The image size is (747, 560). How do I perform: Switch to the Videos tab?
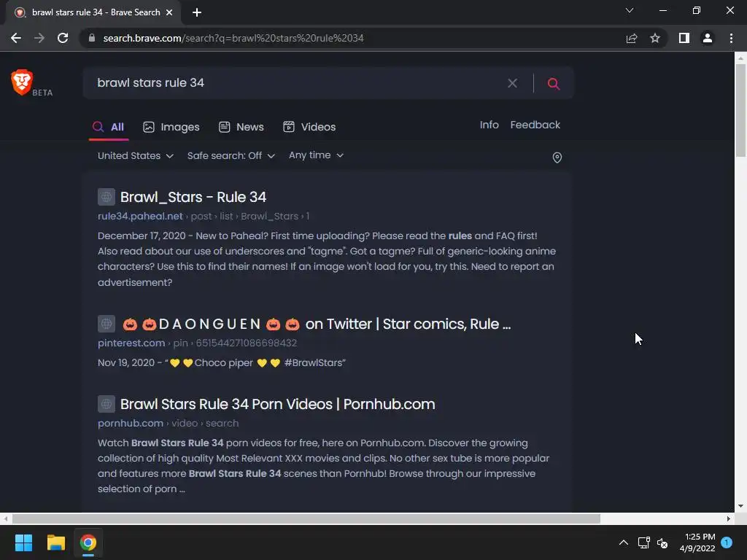309,127
